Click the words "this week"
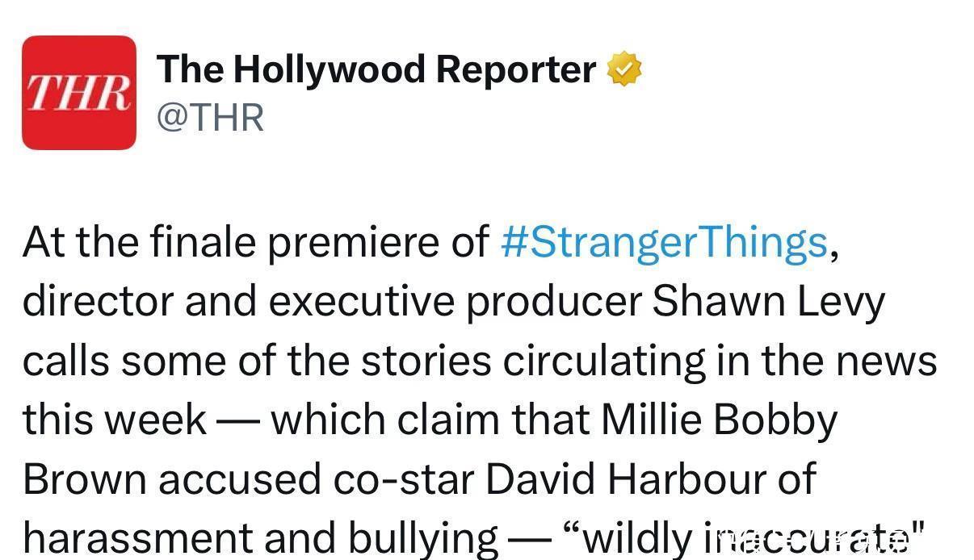 pyautogui.click(x=115, y=420)
